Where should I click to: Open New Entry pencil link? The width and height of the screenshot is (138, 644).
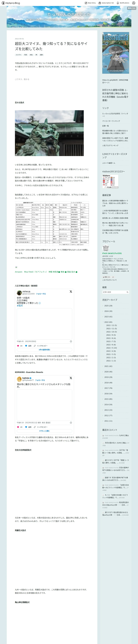pyautogui.click(x=90, y=3)
